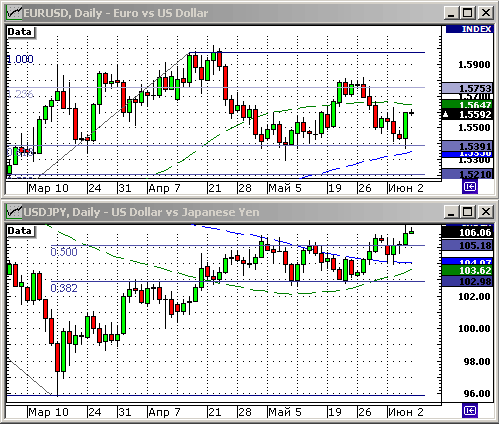Image resolution: width=499 pixels, height=424 pixels.
Task: Click Май 5 date on EURUSD timeline
Action: pyautogui.click(x=285, y=188)
